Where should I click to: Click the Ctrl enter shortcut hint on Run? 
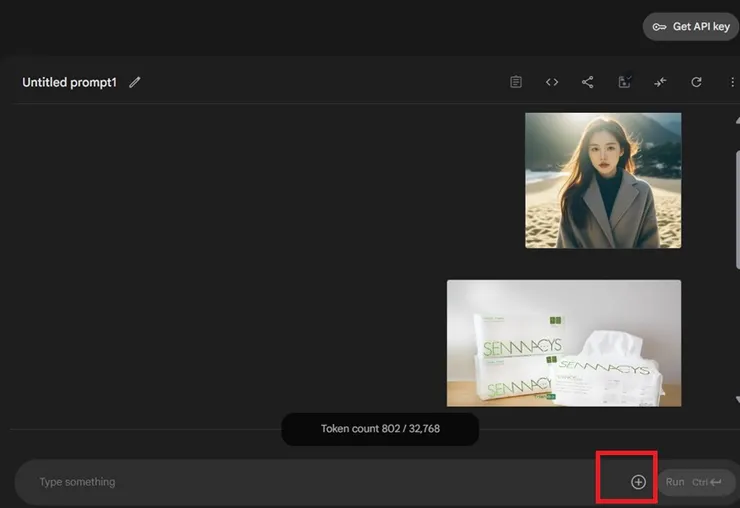[707, 482]
